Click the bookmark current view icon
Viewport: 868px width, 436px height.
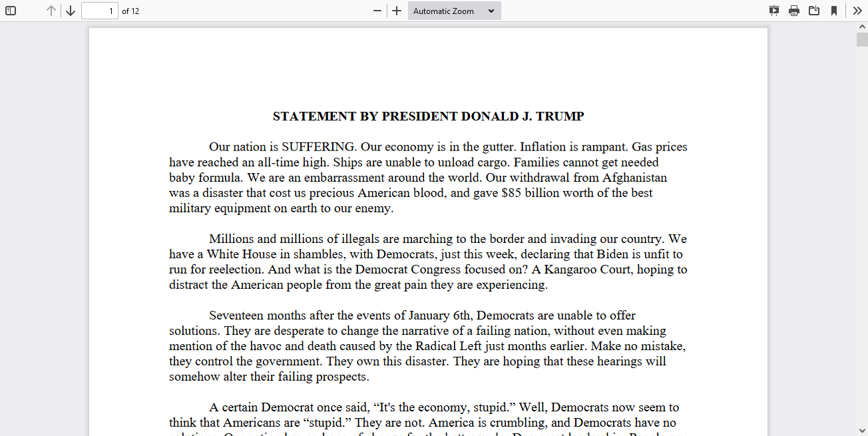coord(834,11)
